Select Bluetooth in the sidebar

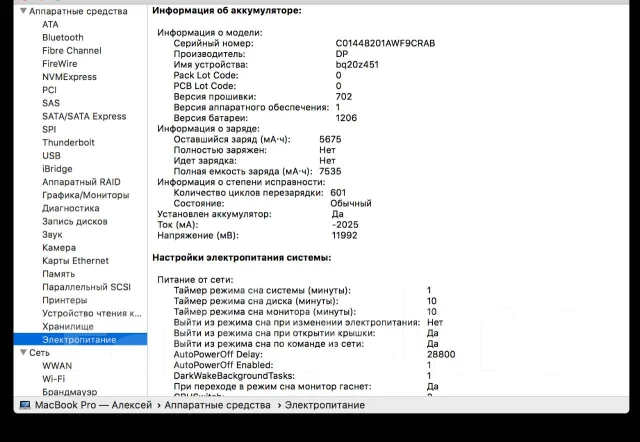pyautogui.click(x=63, y=38)
